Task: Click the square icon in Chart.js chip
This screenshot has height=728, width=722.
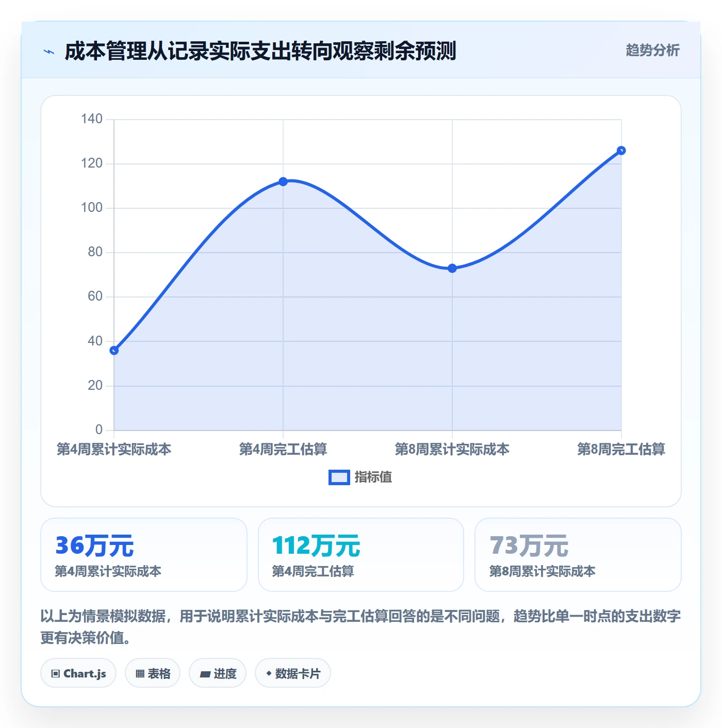Action: (x=56, y=673)
